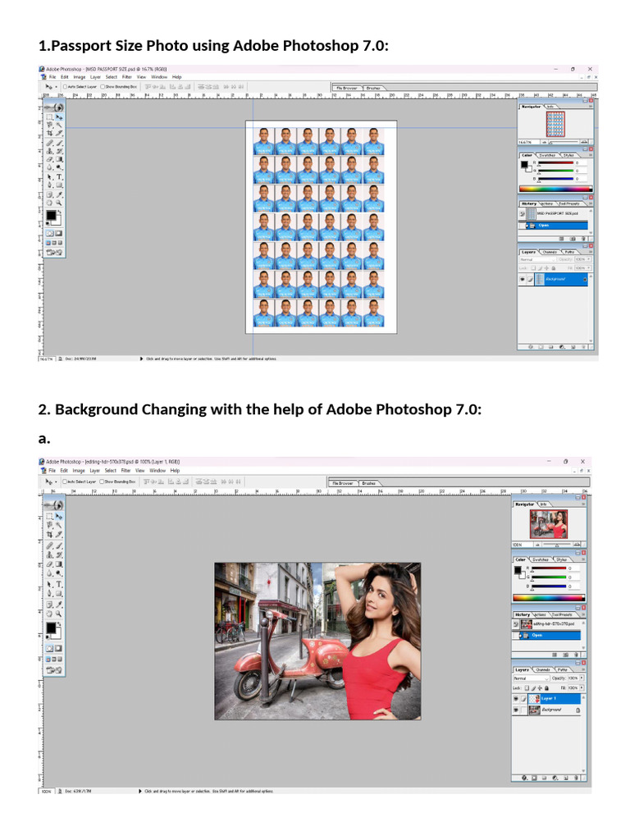
Task: Select the Zoom tool in the MSD PASSPORT SIZE window
Action: pyautogui.click(x=59, y=203)
